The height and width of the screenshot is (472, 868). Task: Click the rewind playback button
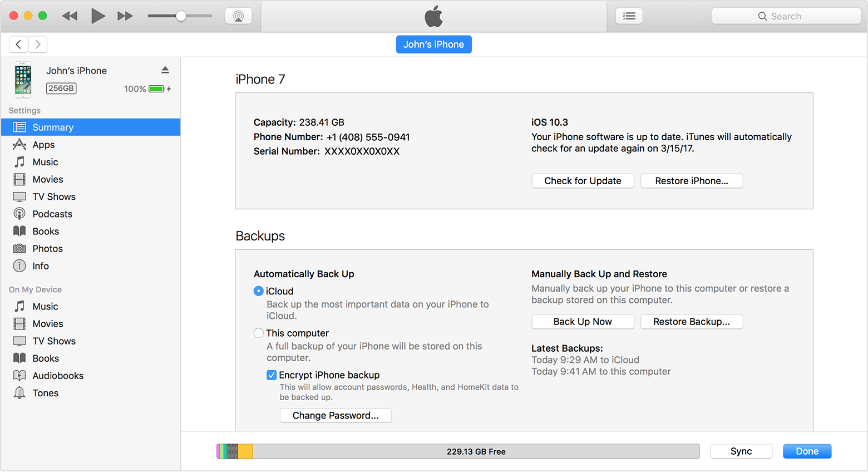[70, 16]
